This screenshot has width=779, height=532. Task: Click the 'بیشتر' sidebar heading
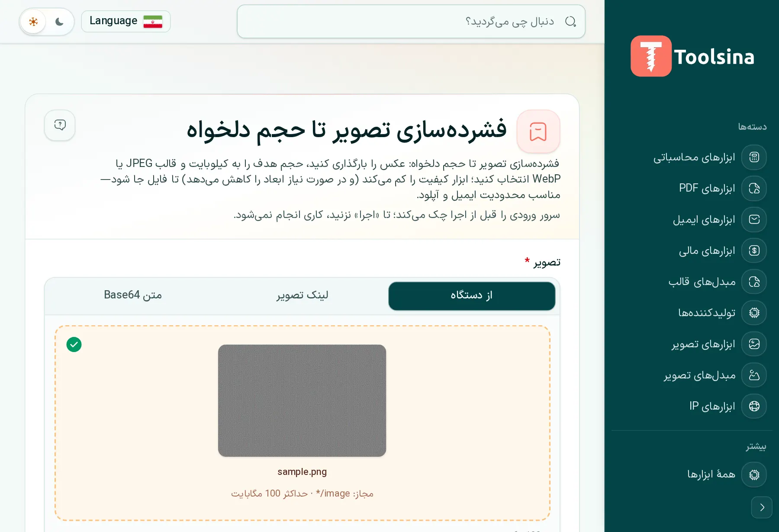click(x=756, y=446)
